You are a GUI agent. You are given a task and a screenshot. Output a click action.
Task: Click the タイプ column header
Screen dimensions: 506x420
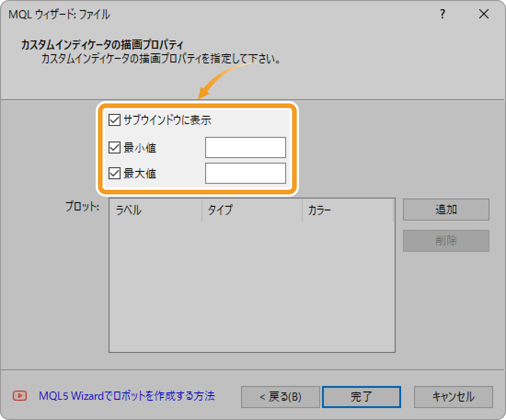click(x=252, y=210)
